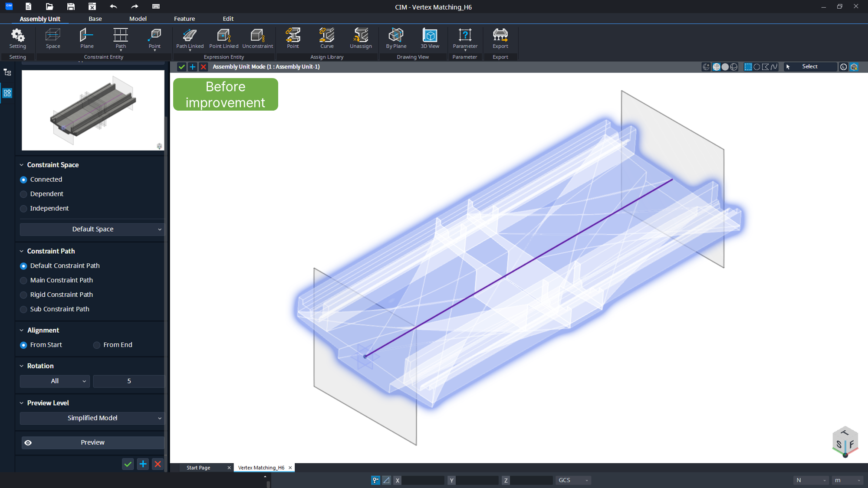Confirm with the green check in panel footer
Image resolution: width=868 pixels, height=488 pixels.
click(128, 464)
